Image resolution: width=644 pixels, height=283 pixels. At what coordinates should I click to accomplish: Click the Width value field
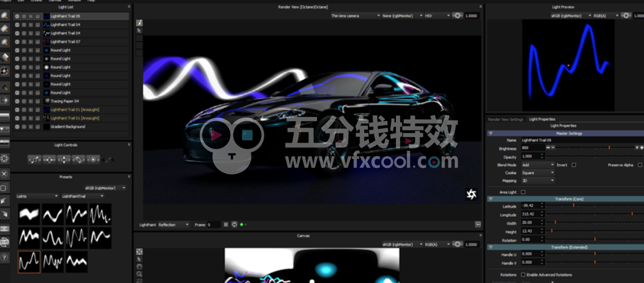532,223
